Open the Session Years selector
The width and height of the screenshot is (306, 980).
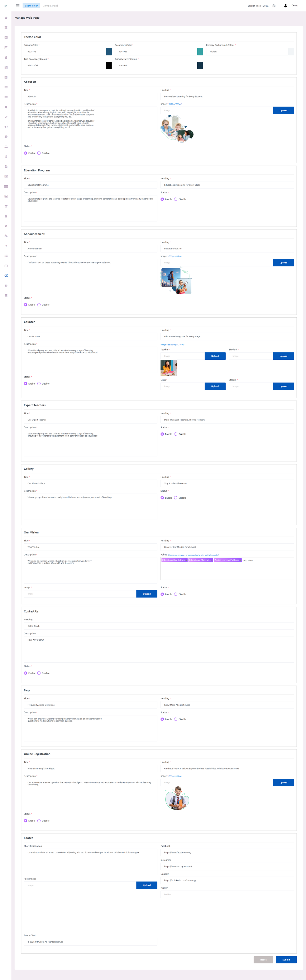(x=258, y=6)
